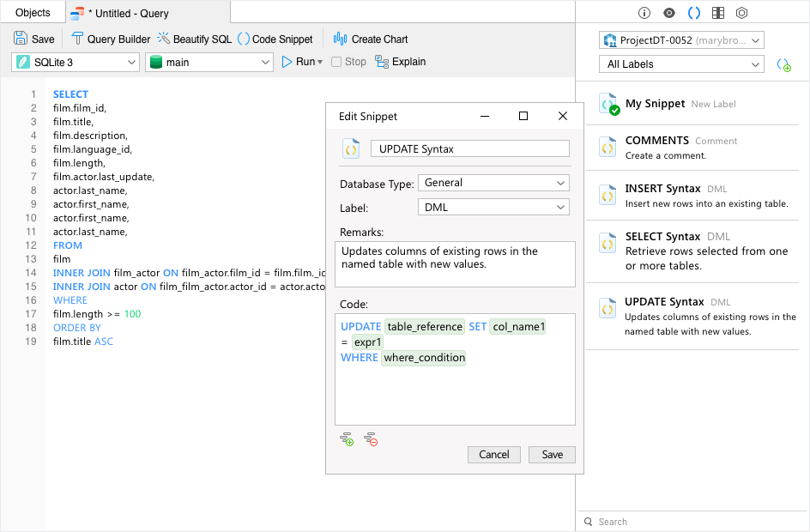Open the ProjectDT-0052 project dropdown
This screenshot has height=532, width=810.
coord(681,40)
